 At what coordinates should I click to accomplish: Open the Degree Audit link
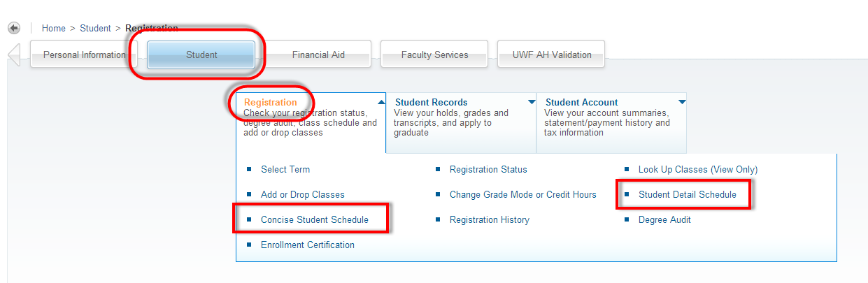click(664, 219)
